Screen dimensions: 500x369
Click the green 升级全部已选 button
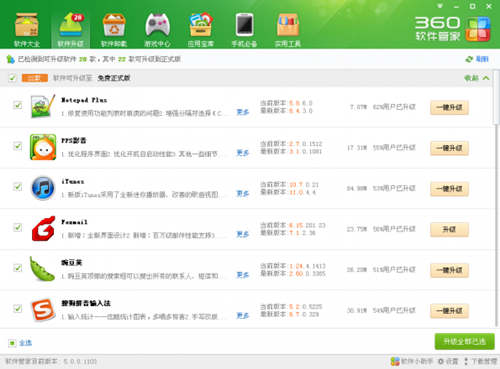tap(464, 341)
